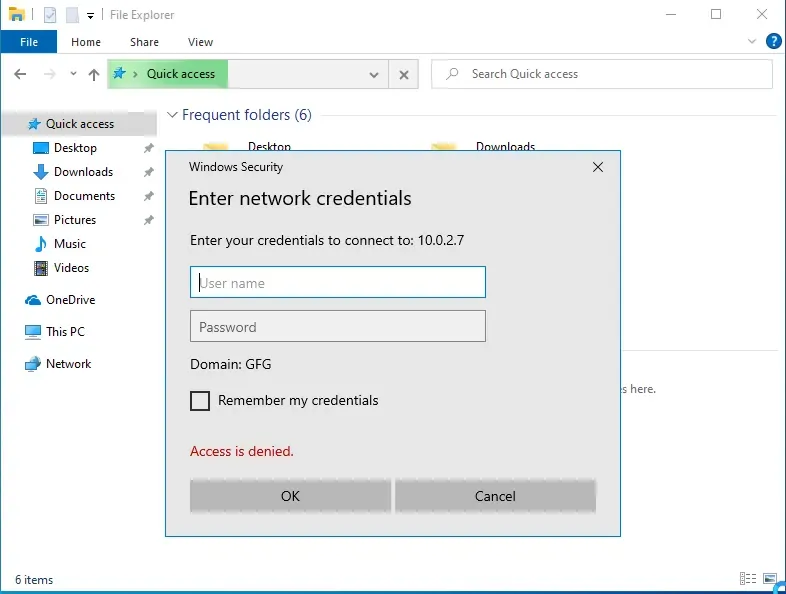Stop loading with the address bar X button

pyautogui.click(x=404, y=75)
